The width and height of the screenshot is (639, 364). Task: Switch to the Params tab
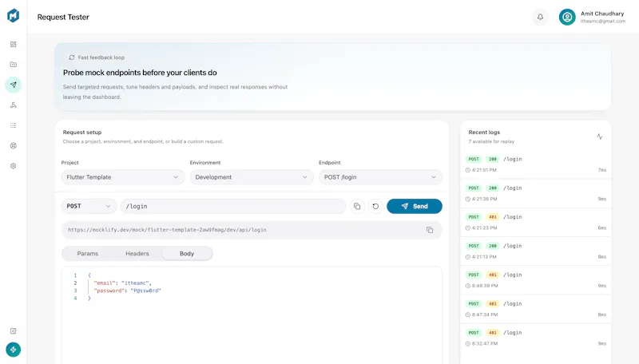point(88,253)
